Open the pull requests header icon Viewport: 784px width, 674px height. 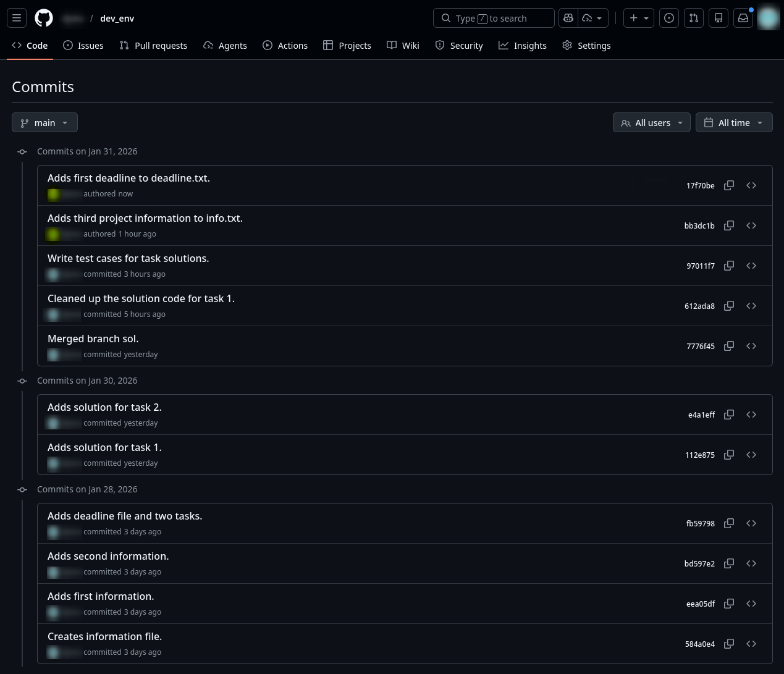pyautogui.click(x=694, y=18)
